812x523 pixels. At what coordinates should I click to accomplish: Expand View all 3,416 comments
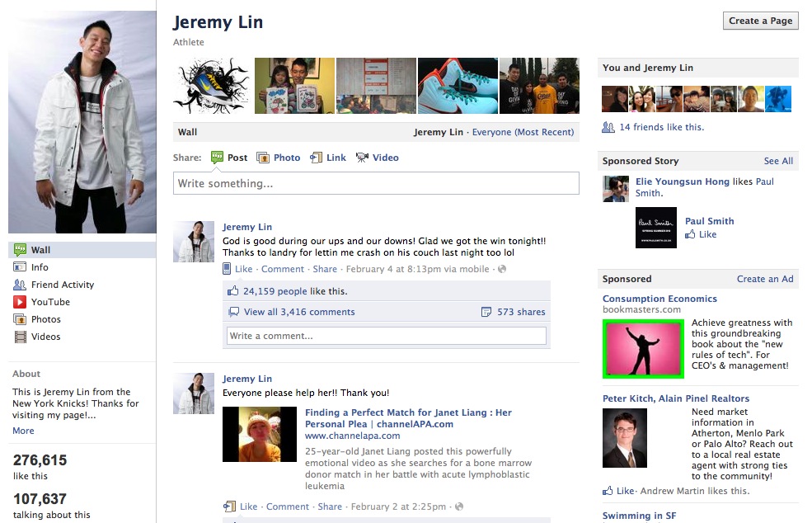coord(299,312)
